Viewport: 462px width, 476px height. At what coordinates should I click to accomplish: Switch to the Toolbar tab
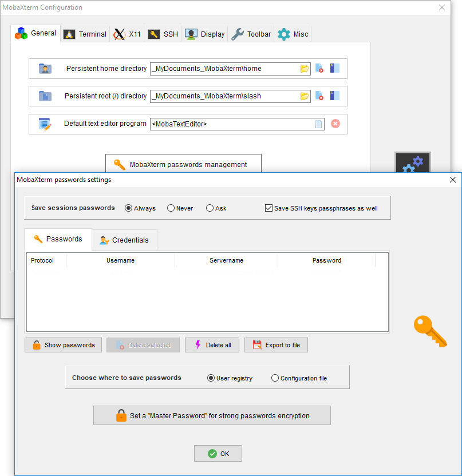point(251,34)
